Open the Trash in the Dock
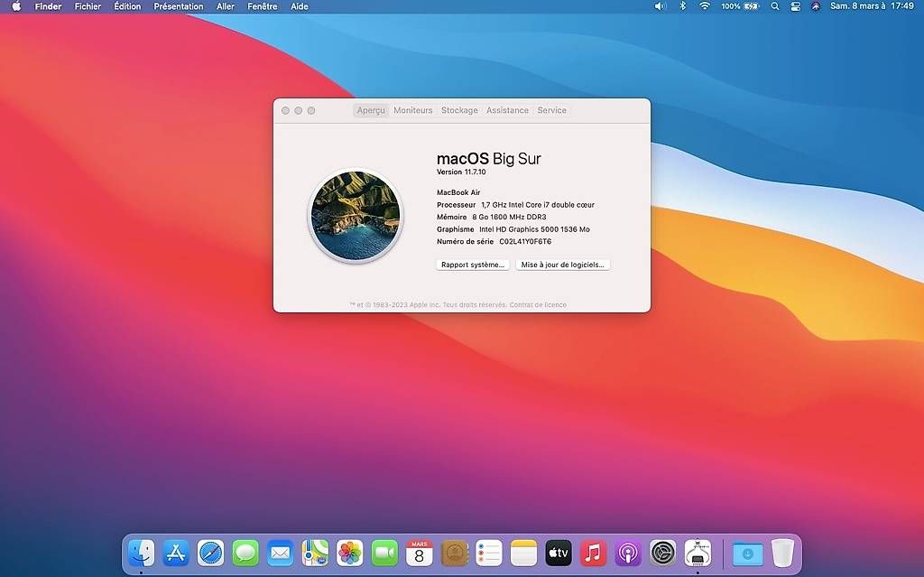 click(782, 554)
